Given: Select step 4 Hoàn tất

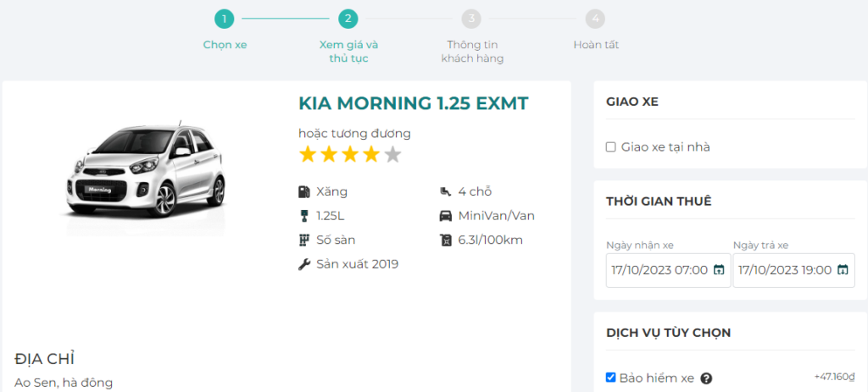Looking at the screenshot, I should coord(596,19).
